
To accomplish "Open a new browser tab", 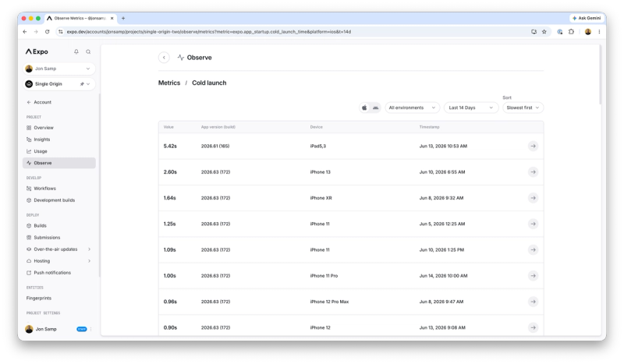I will point(123,18).
